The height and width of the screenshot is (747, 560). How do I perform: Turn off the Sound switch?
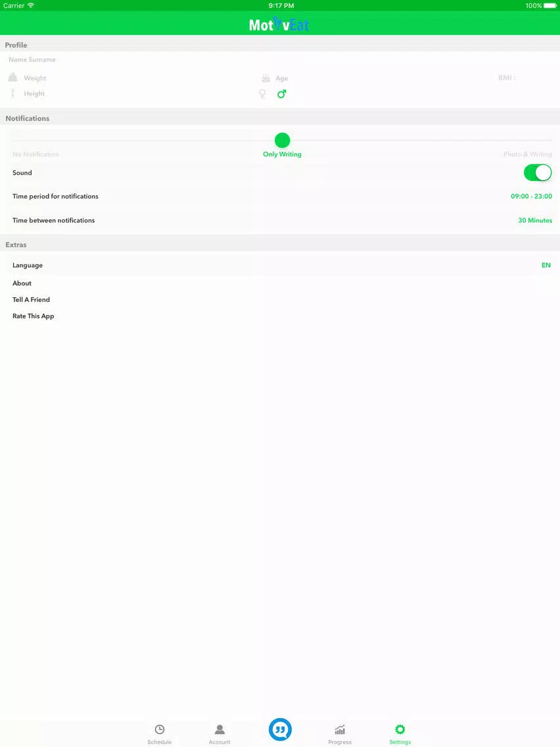coord(538,172)
